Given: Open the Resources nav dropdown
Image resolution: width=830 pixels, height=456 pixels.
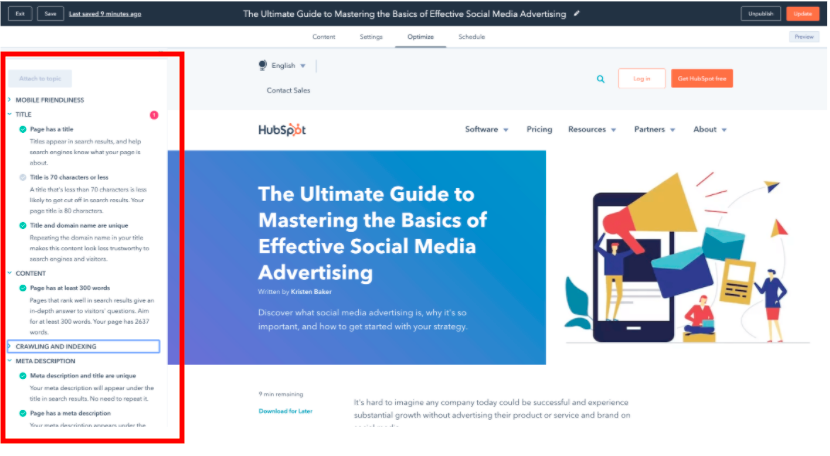Looking at the screenshot, I should pos(592,130).
